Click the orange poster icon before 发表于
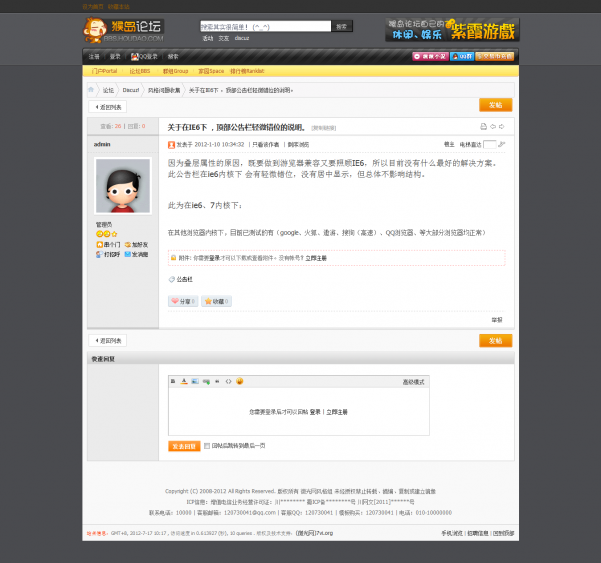This screenshot has width=601, height=563. 171,145
